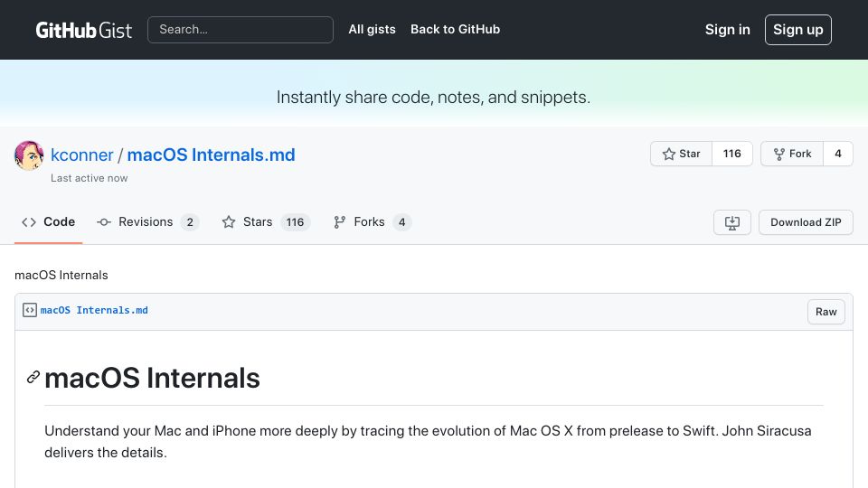Open kconner's avatar image
Viewport: 868px width, 488px height.
point(29,155)
